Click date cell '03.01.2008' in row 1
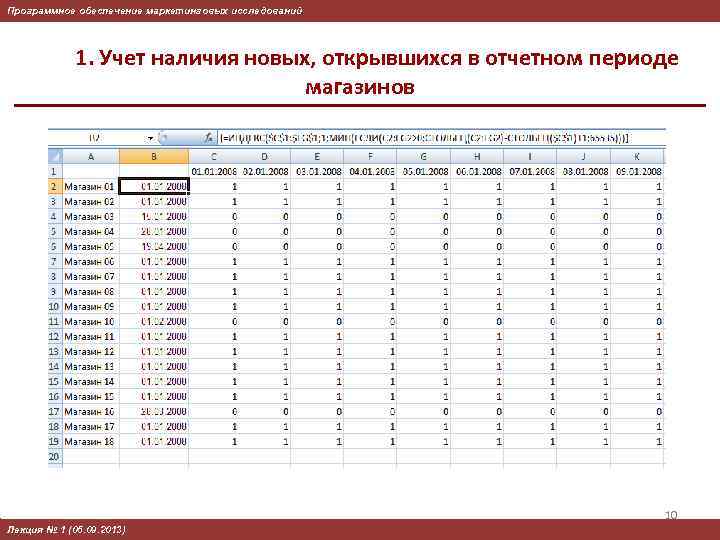This screenshot has height=540, width=720. pos(317,172)
